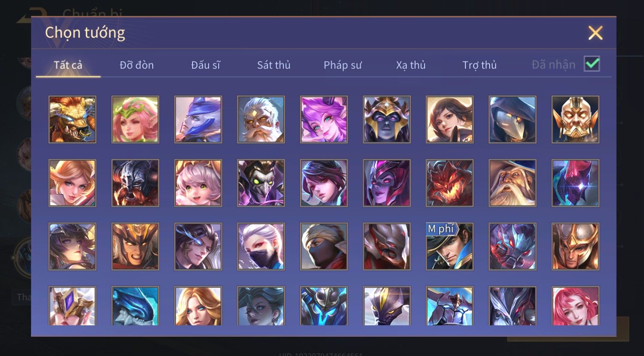The height and width of the screenshot is (356, 644).
Task: Choose the green-eyed dark jester hero
Action: (261, 183)
